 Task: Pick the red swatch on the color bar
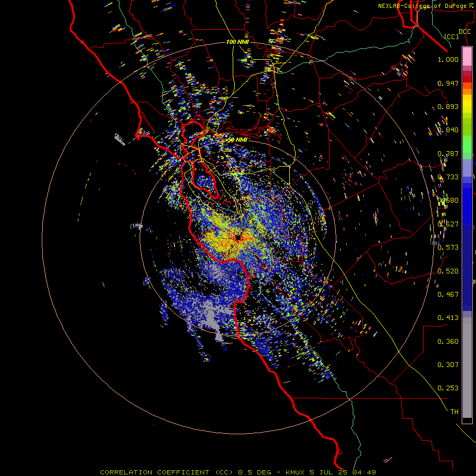point(467,79)
